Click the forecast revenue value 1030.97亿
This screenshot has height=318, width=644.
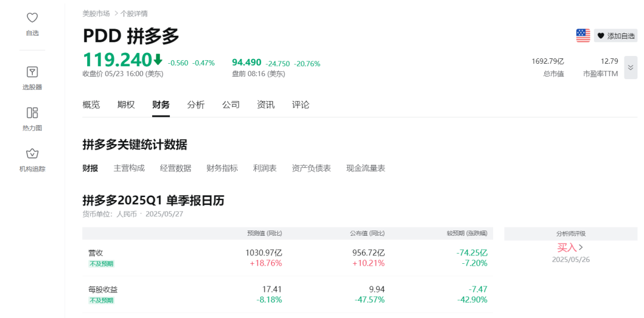(264, 252)
